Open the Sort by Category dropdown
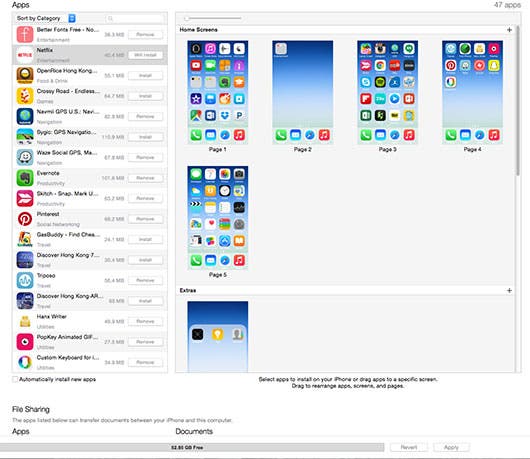The image size is (530, 459). (x=46, y=18)
